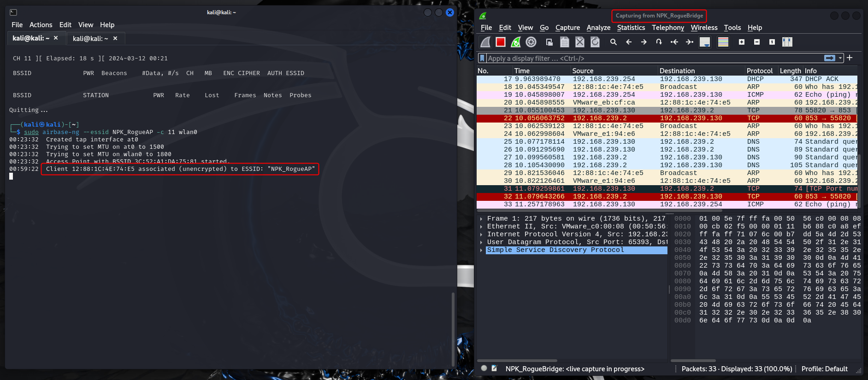Viewport: 868px width, 380px height.
Task: Open Wireshark Capture menu
Action: [x=567, y=28]
